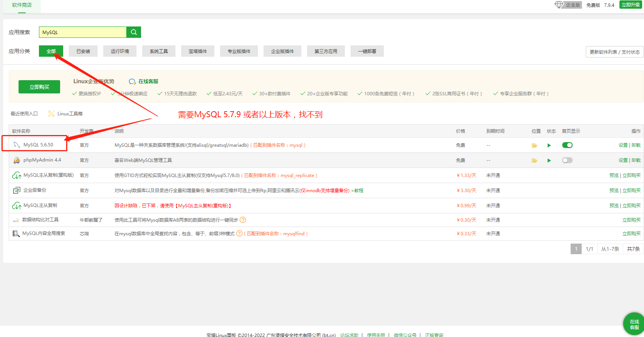The height and width of the screenshot is (337, 644).
Task: Select the 宝塔插件 category tab
Action: point(198,51)
